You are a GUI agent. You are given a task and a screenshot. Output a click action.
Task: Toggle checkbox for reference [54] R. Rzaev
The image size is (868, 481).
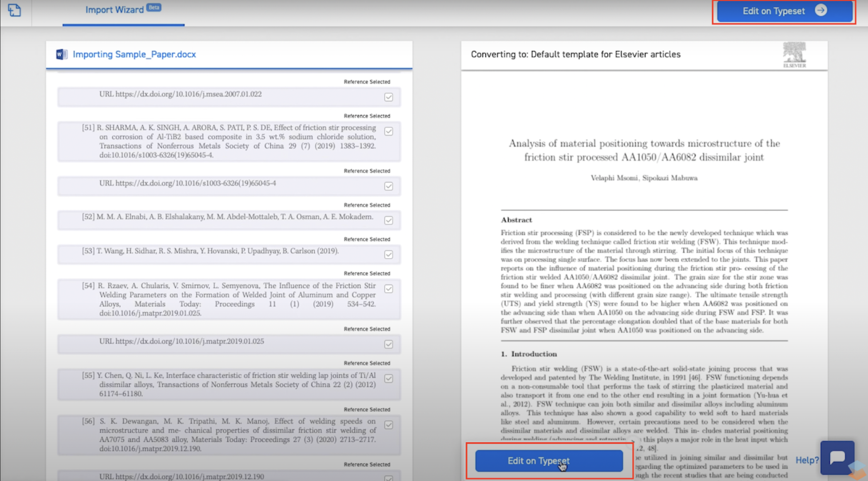tap(388, 289)
